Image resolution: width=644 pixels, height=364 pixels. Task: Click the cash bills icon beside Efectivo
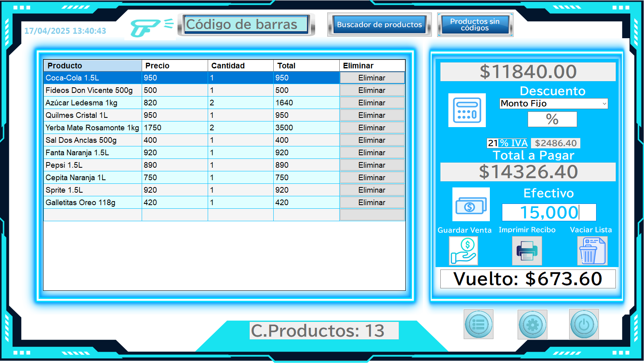(471, 204)
